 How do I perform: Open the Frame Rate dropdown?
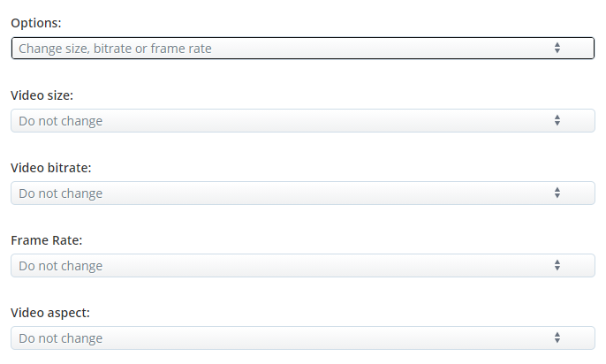point(303,265)
